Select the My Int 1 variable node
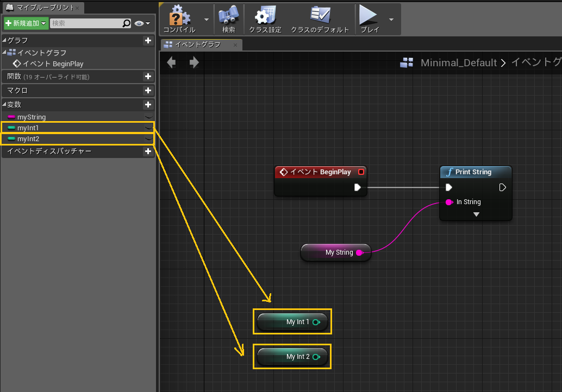Screen dimensions: 562x392 (x=292, y=322)
